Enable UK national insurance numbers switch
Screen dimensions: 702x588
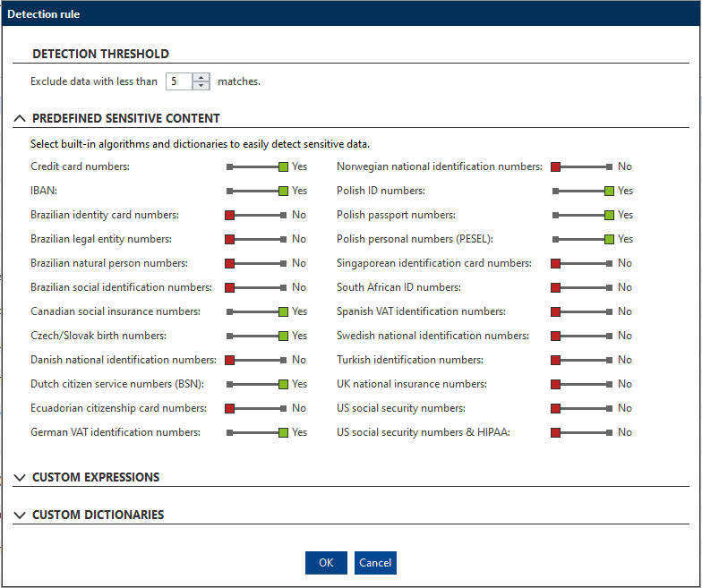[582, 385]
